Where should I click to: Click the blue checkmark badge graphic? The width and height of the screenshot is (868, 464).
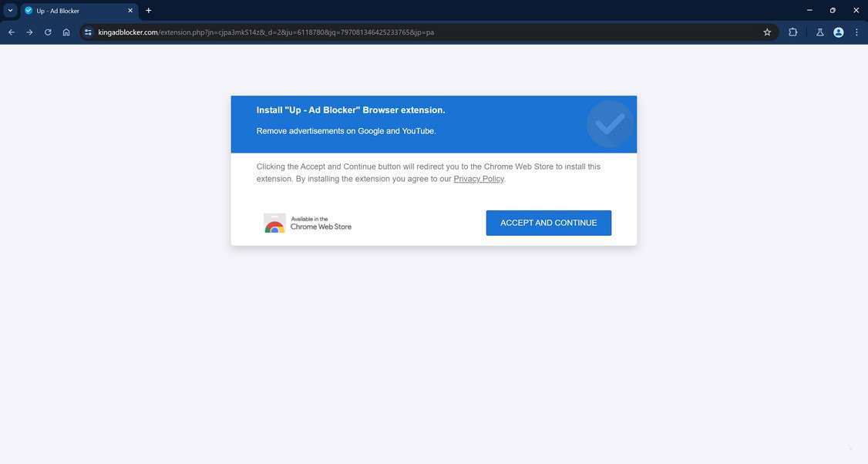point(610,123)
